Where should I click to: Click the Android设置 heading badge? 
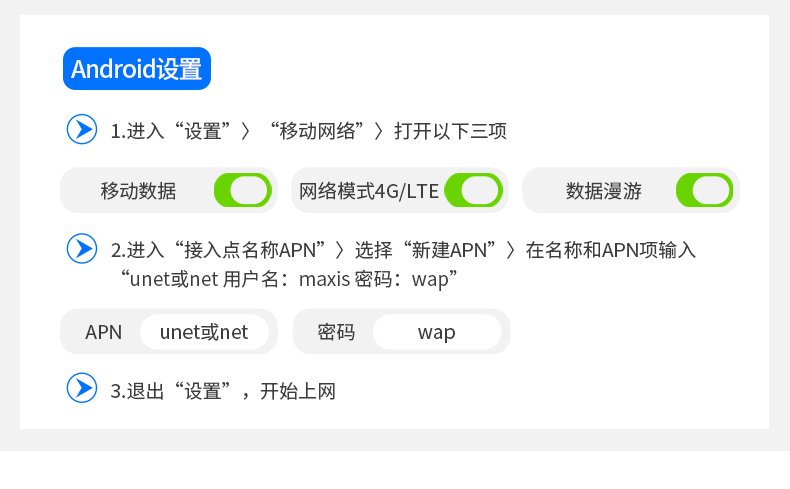tap(137, 68)
